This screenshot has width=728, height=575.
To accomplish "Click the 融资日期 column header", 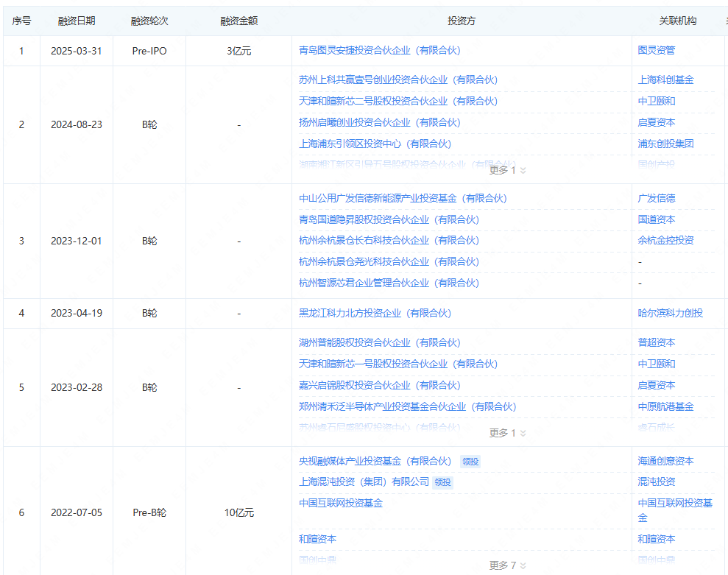I will [77, 21].
